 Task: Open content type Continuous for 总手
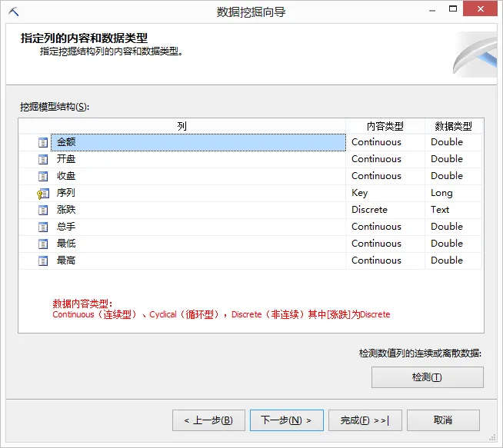click(x=385, y=227)
